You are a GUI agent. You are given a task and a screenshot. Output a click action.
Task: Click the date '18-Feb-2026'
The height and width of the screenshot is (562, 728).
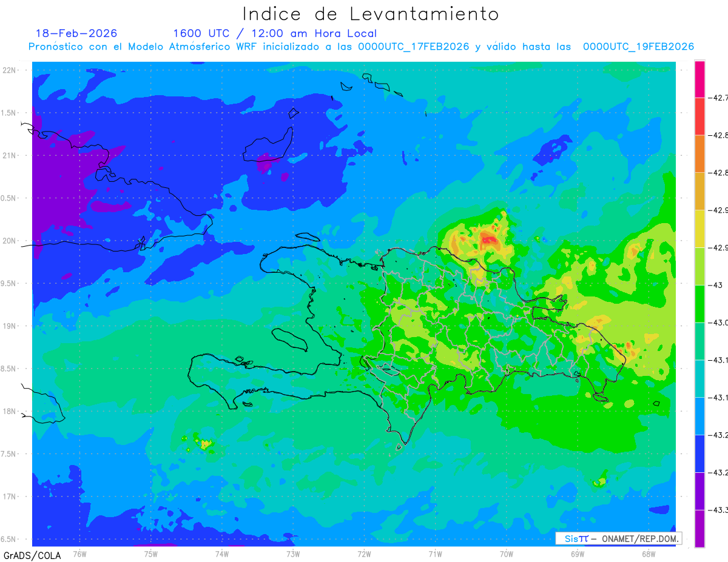(76, 33)
